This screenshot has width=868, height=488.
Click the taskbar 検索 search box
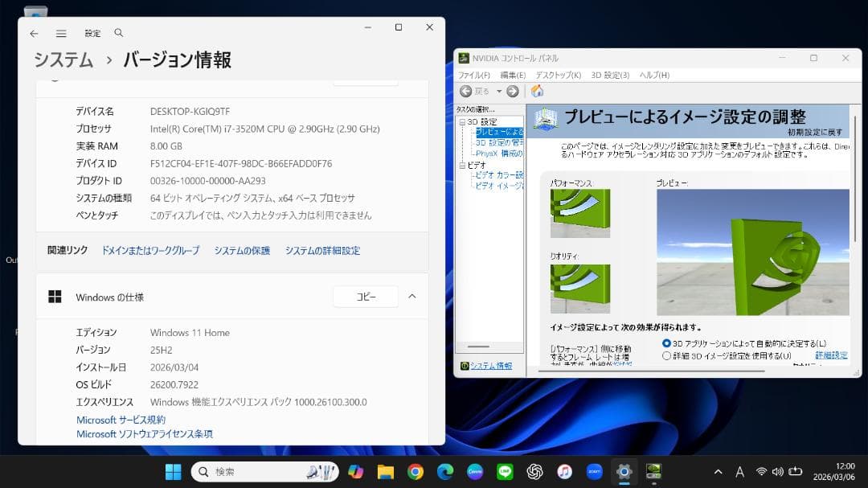(265, 471)
